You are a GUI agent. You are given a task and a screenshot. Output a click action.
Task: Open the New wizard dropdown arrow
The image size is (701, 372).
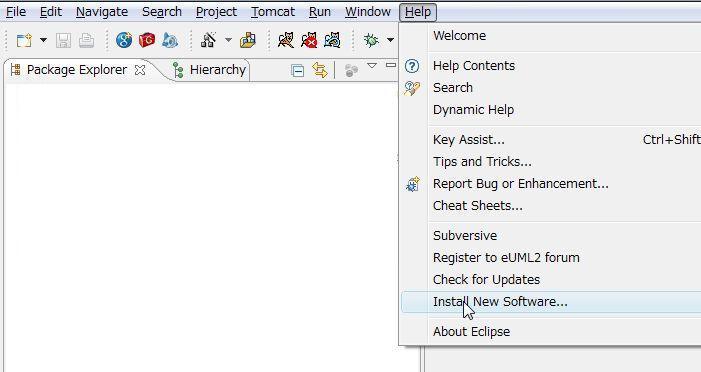pyautogui.click(x=43, y=40)
